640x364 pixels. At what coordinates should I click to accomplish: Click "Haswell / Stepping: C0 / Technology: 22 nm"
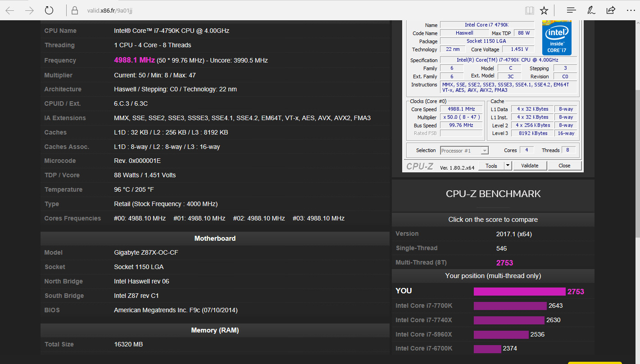[x=175, y=89]
